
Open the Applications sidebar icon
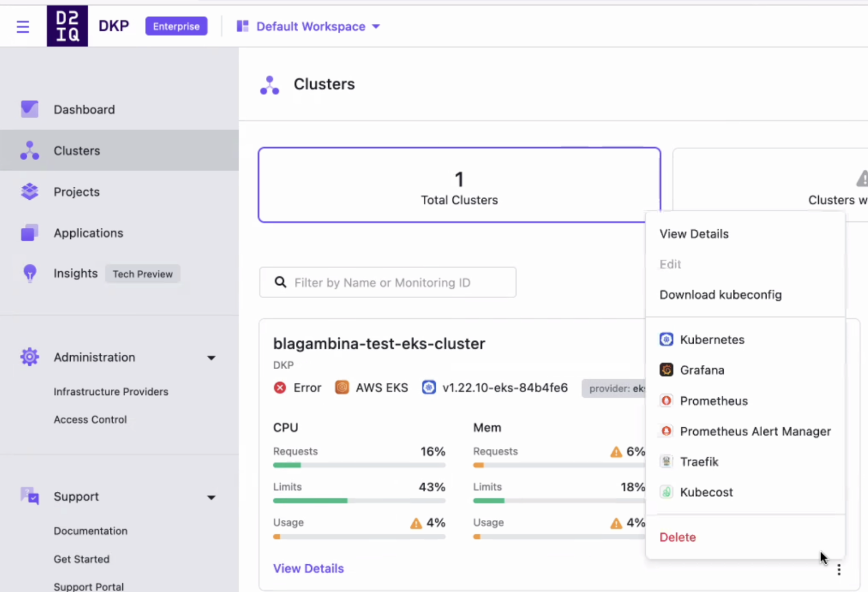(x=29, y=233)
